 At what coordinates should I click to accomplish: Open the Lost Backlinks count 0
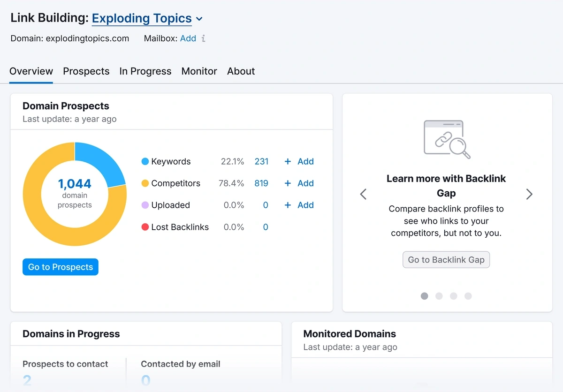tap(266, 227)
